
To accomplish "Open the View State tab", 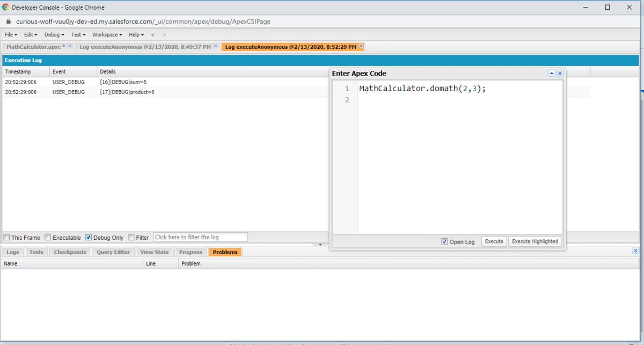I will 155,252.
